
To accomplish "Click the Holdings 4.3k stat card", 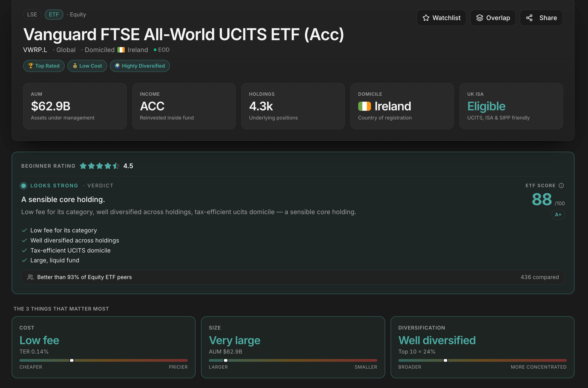I will [293, 106].
